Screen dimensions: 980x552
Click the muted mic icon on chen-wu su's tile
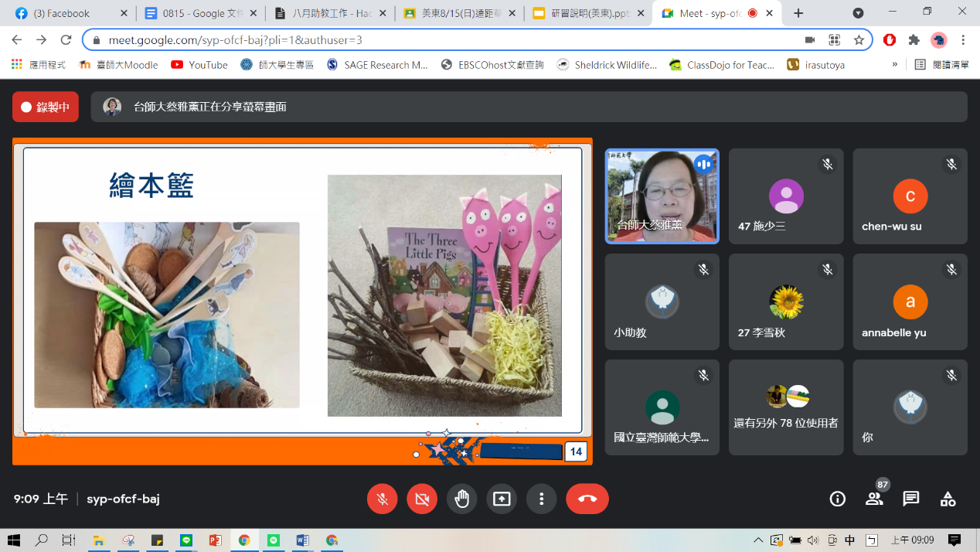(x=951, y=164)
